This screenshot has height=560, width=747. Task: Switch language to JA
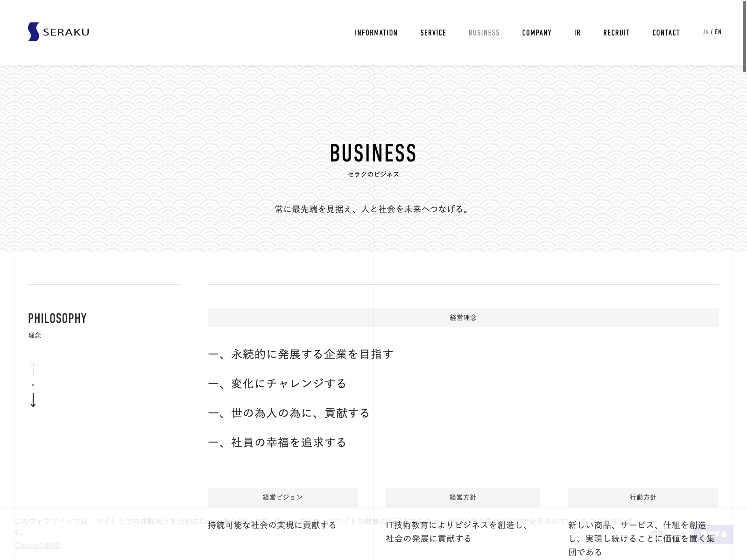[705, 32]
